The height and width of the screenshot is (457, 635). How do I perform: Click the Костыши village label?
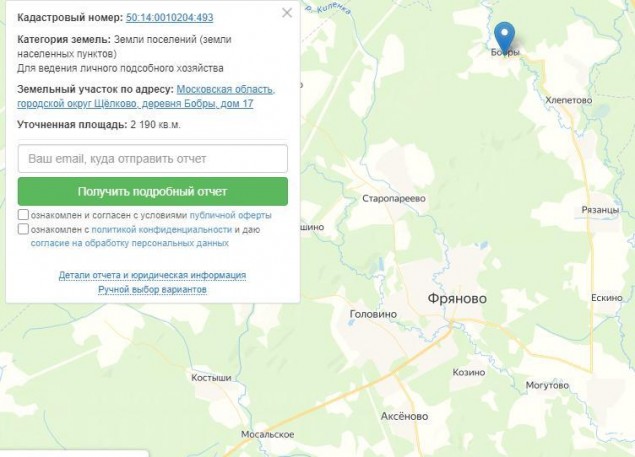211,378
